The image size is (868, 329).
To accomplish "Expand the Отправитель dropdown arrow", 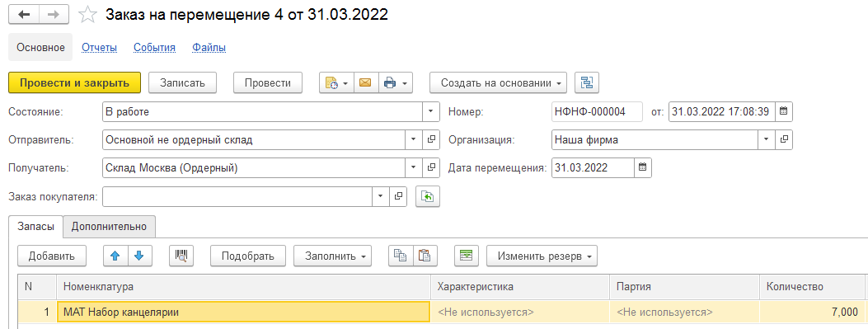I will tap(414, 139).
